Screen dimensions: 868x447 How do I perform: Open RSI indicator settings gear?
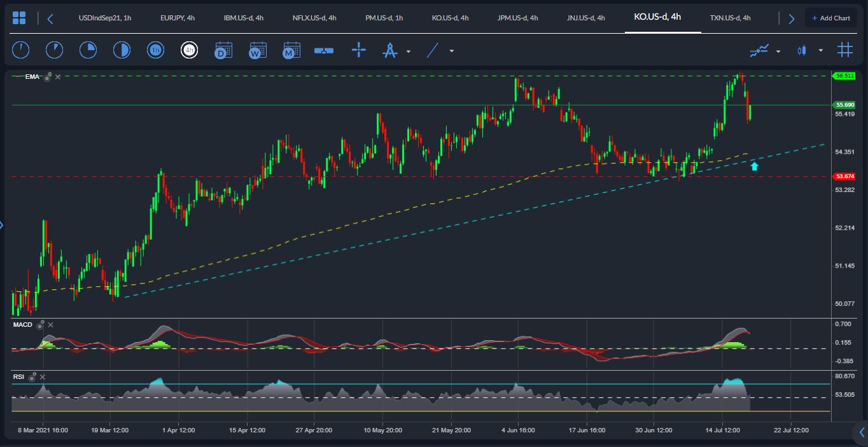coord(32,377)
